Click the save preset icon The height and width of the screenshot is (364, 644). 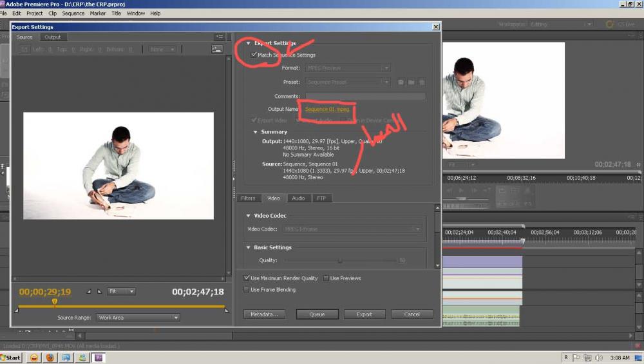tap(401, 82)
